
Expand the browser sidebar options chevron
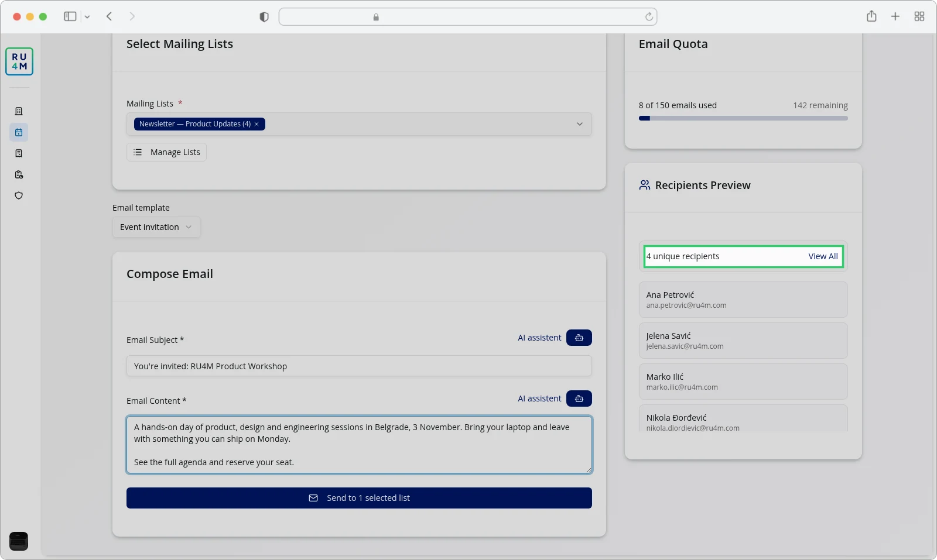[x=87, y=17]
